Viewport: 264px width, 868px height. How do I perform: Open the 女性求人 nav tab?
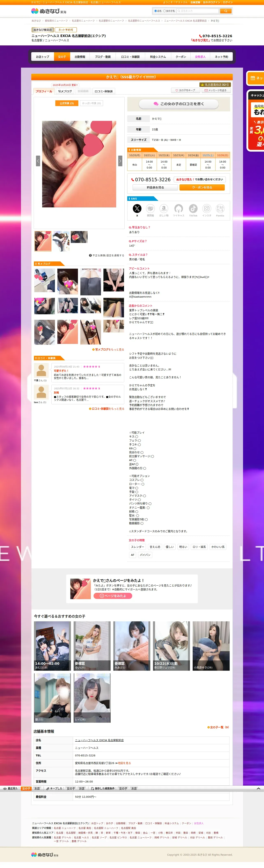click(x=200, y=57)
